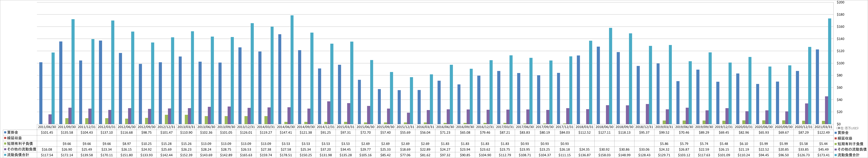Click the $100 axis label

(840, 63)
